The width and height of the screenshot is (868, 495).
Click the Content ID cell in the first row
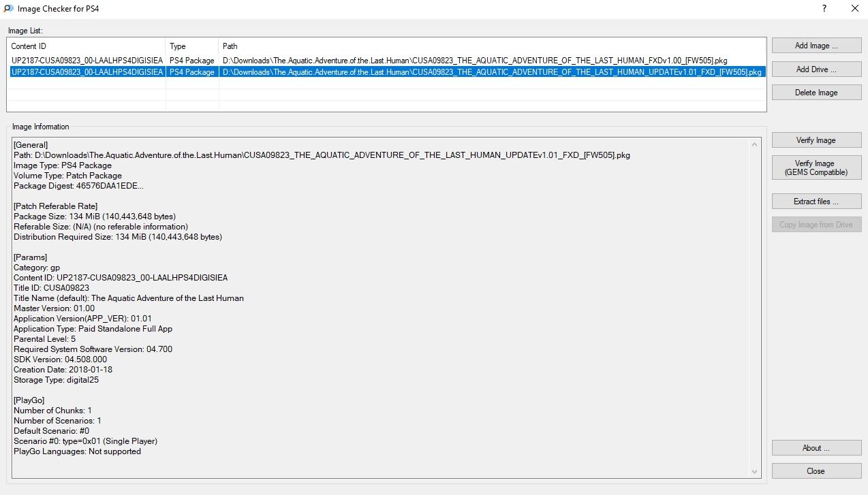[x=87, y=61]
